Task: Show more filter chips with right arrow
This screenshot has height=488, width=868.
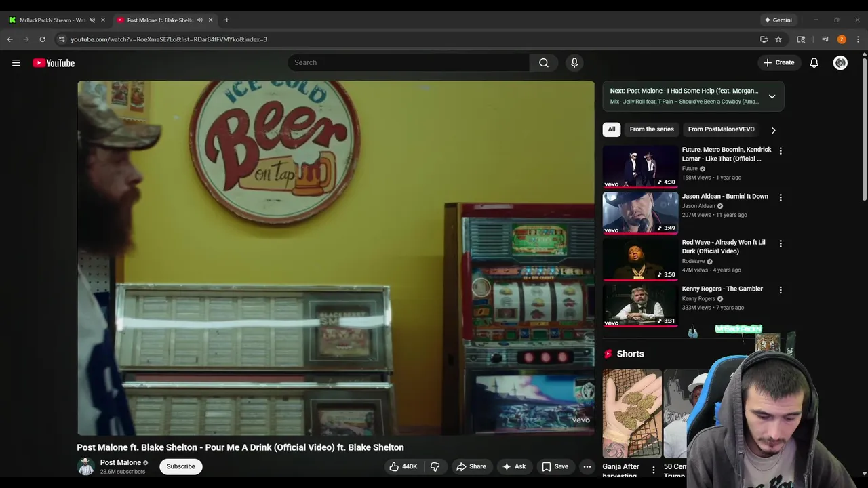Action: pyautogui.click(x=773, y=130)
